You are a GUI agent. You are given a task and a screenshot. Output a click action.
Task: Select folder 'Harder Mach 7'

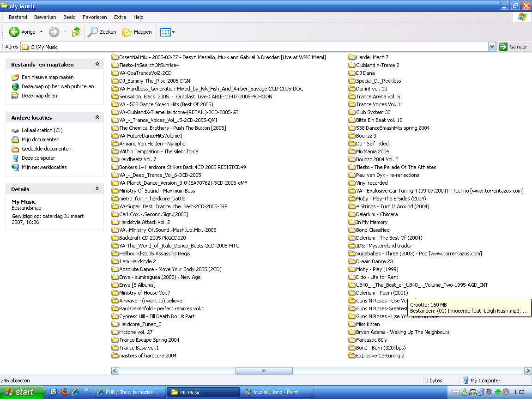click(369, 57)
